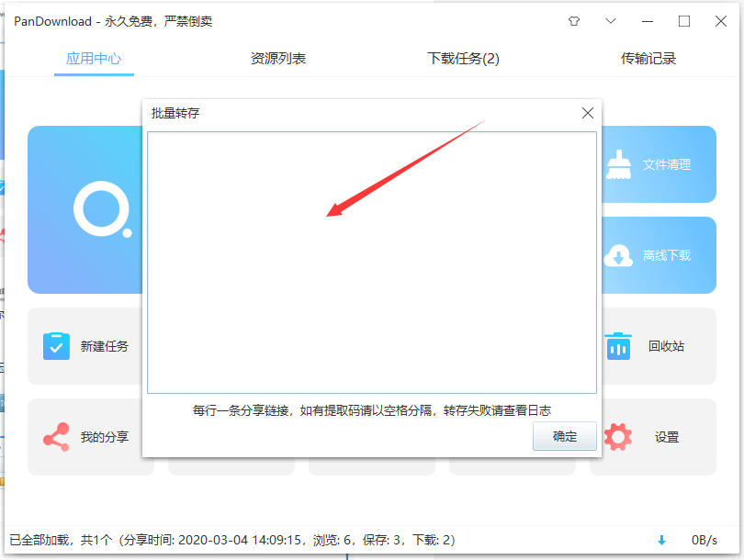Open the 下载任务(2) tab

[463, 59]
